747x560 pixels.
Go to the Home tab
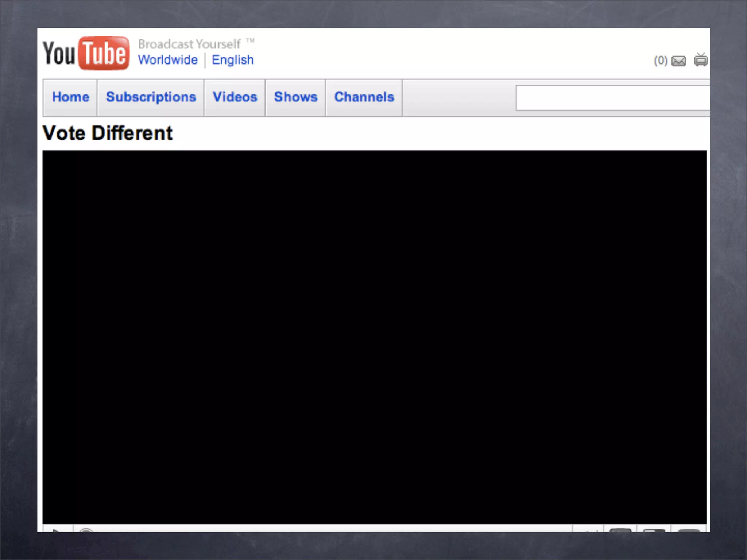70,97
